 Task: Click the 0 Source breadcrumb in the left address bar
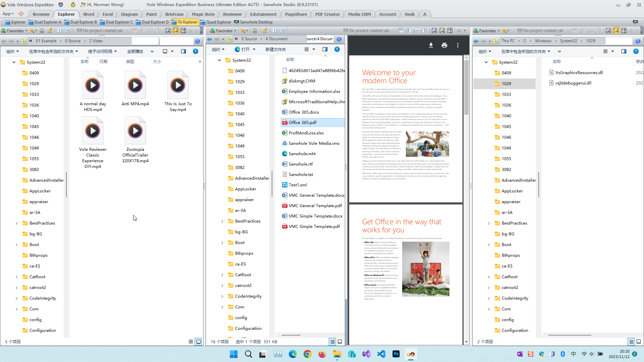tap(73, 41)
